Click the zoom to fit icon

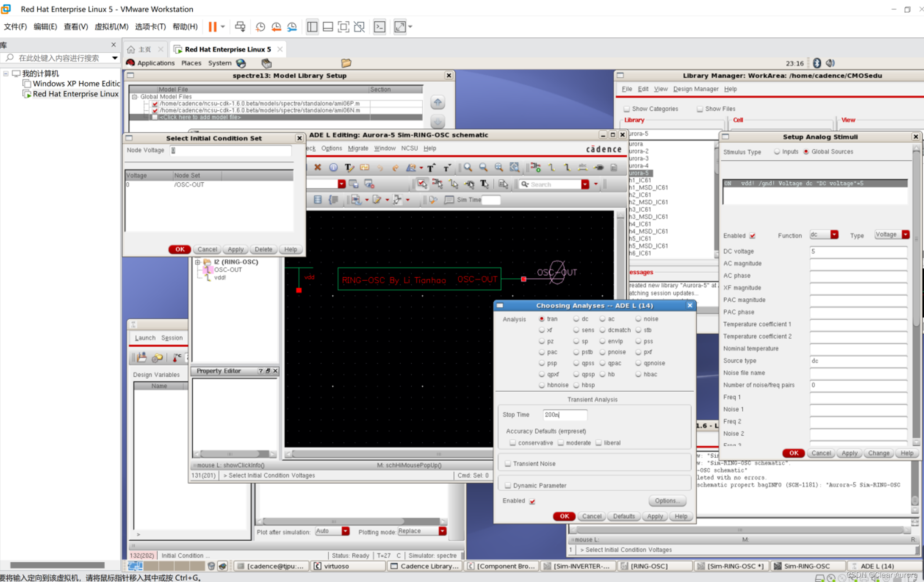coord(499,167)
